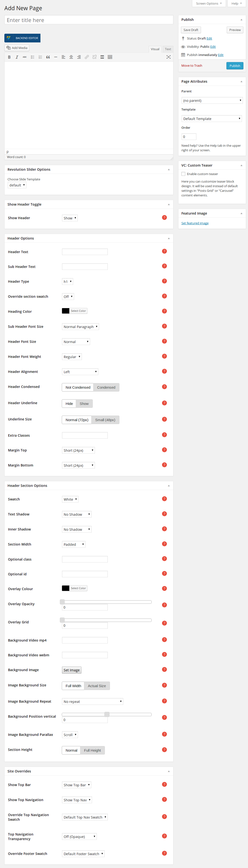Open help for Show Header

click(x=164, y=218)
